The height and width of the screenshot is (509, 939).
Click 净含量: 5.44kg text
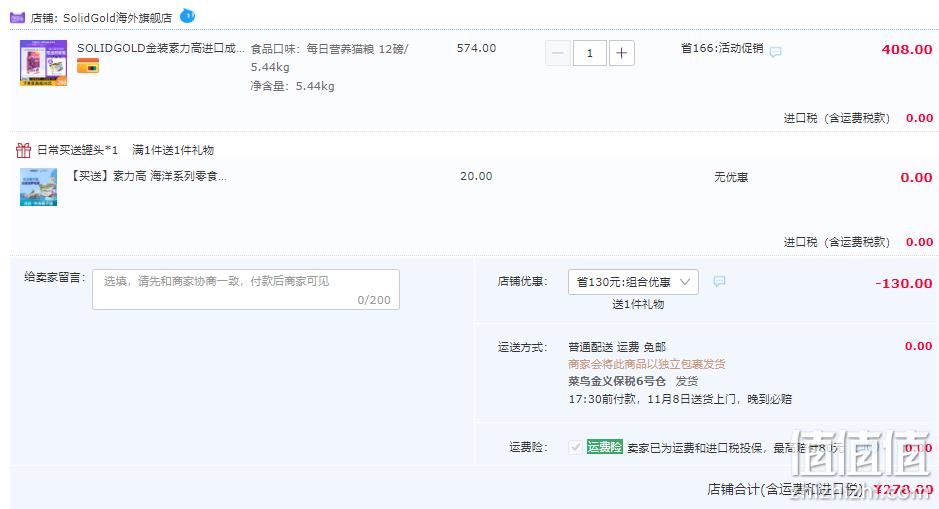(292, 86)
